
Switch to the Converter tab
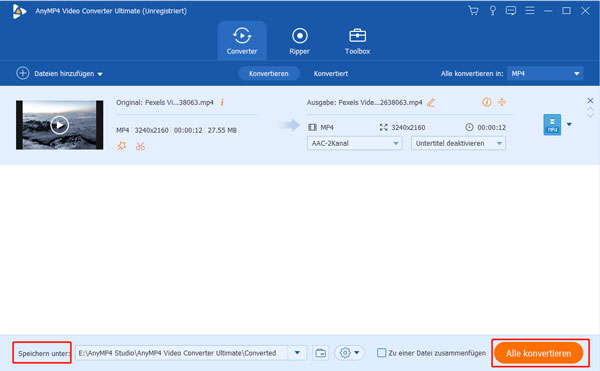point(242,41)
